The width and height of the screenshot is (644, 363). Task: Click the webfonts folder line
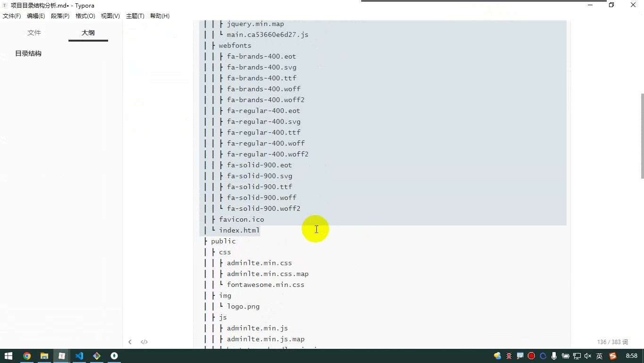[x=235, y=45]
